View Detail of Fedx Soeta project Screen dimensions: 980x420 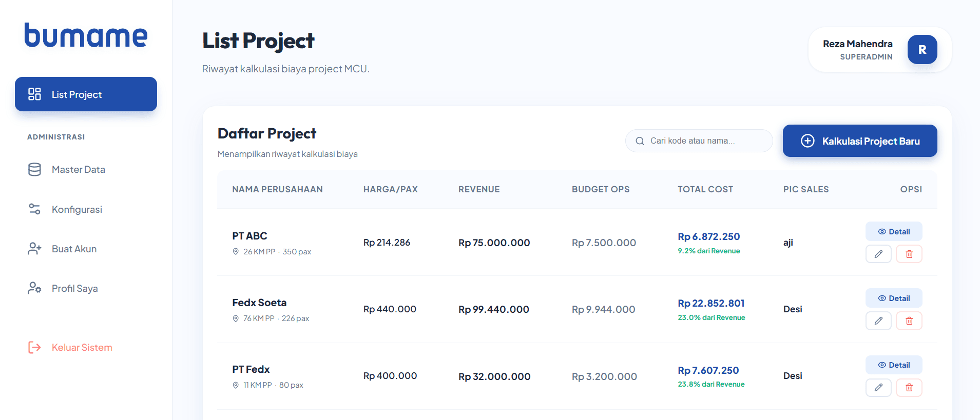(894, 298)
